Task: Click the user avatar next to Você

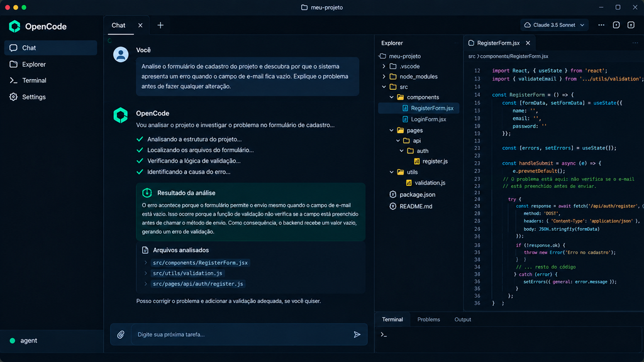Action: [121, 55]
